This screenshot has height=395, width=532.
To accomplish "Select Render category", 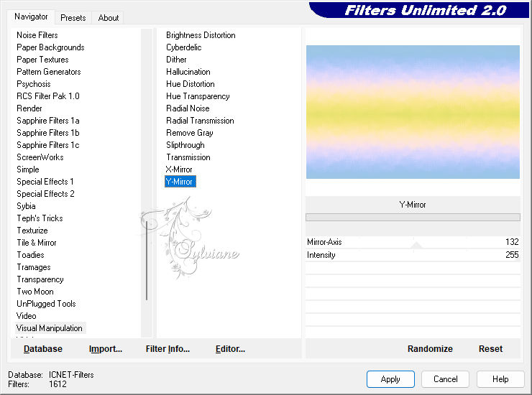I will tap(29, 108).
